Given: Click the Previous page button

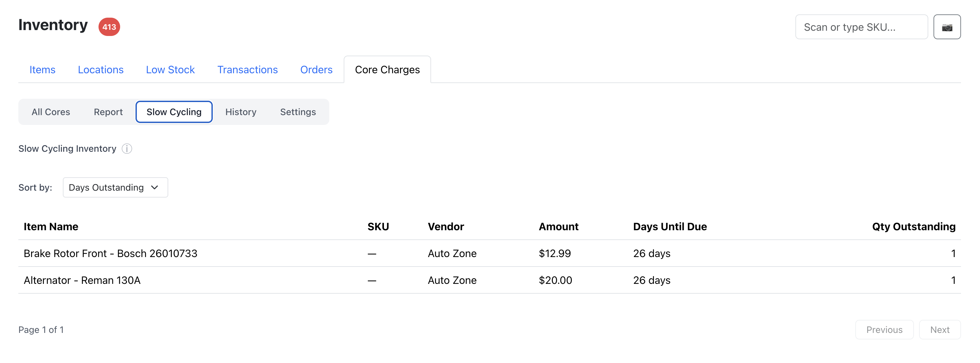Looking at the screenshot, I should click(x=884, y=330).
